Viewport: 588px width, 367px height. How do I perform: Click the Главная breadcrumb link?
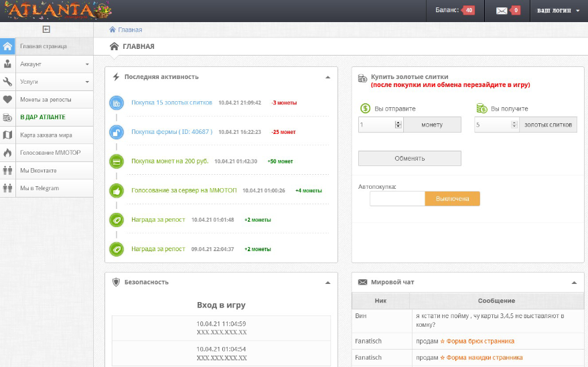(130, 29)
